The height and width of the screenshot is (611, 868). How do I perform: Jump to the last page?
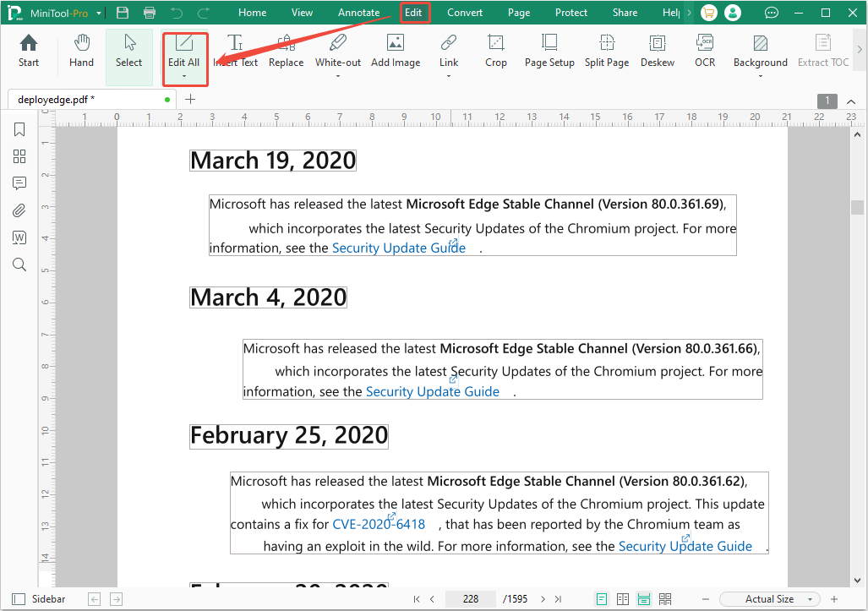(x=558, y=599)
